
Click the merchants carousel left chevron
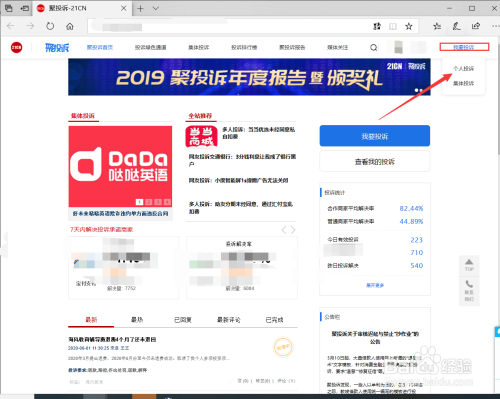(x=284, y=230)
